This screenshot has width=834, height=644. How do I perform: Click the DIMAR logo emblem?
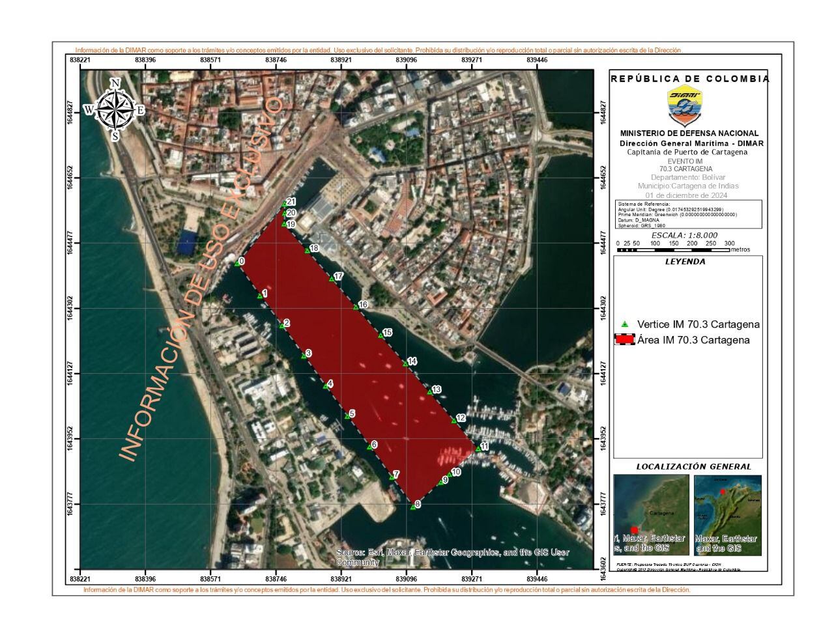click(685, 105)
